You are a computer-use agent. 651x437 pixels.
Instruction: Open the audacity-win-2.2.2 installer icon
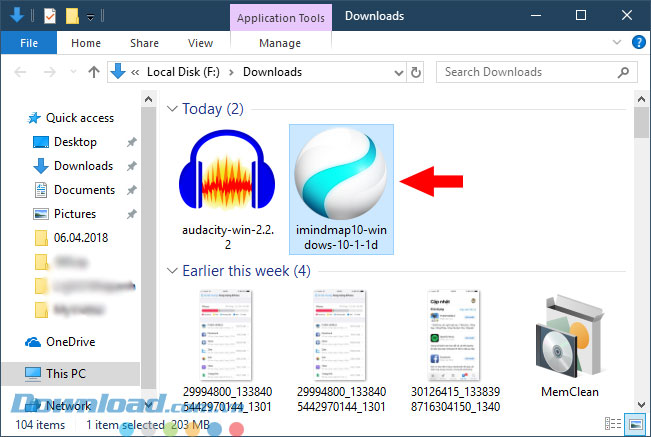(227, 170)
